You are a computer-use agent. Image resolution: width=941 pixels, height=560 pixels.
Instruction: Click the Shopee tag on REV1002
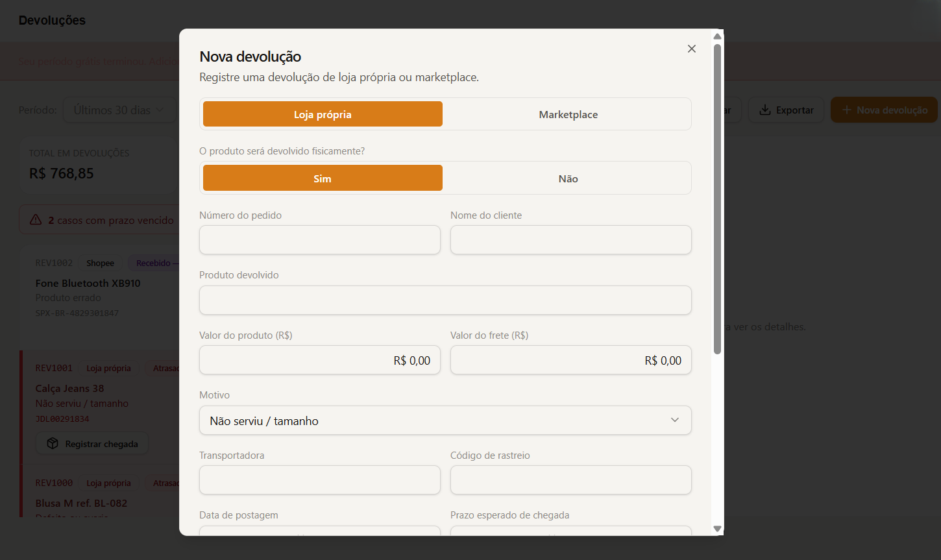coord(100,263)
